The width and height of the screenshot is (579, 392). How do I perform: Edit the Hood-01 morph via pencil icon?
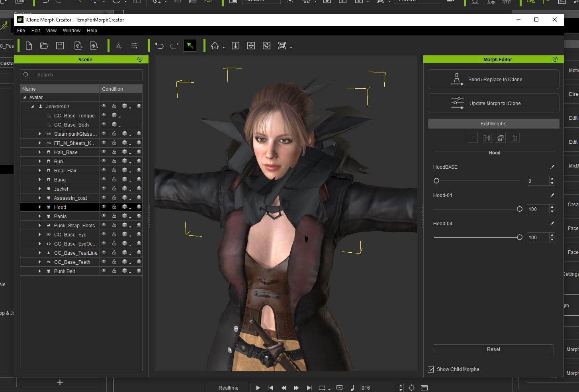coord(552,195)
